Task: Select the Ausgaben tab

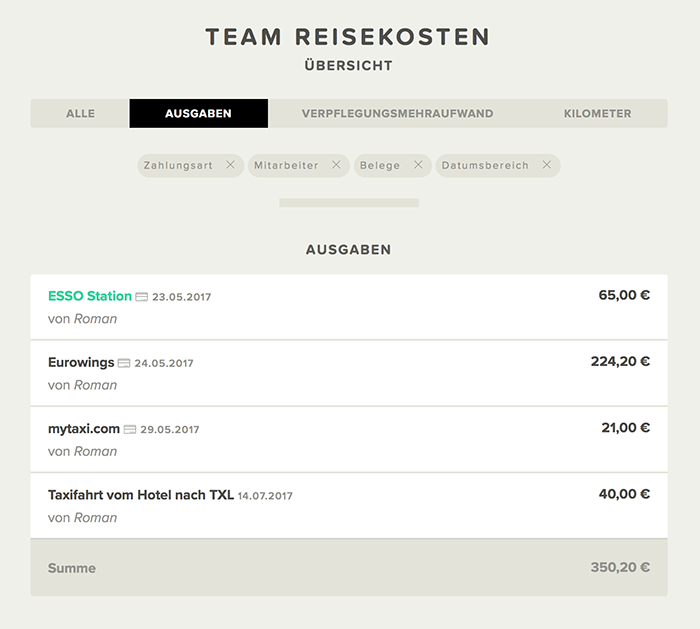Action: point(199,113)
